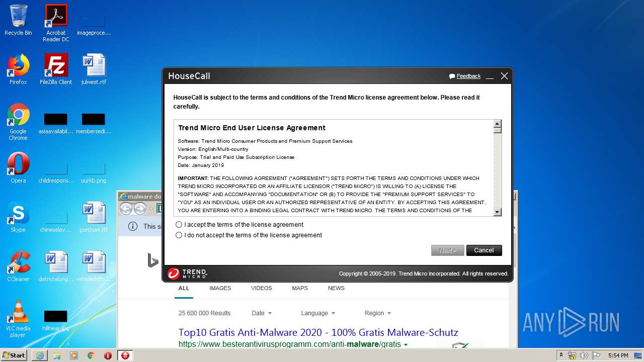644x362 pixels.
Task: Launch VLC media player shortcut
Action: [18, 319]
